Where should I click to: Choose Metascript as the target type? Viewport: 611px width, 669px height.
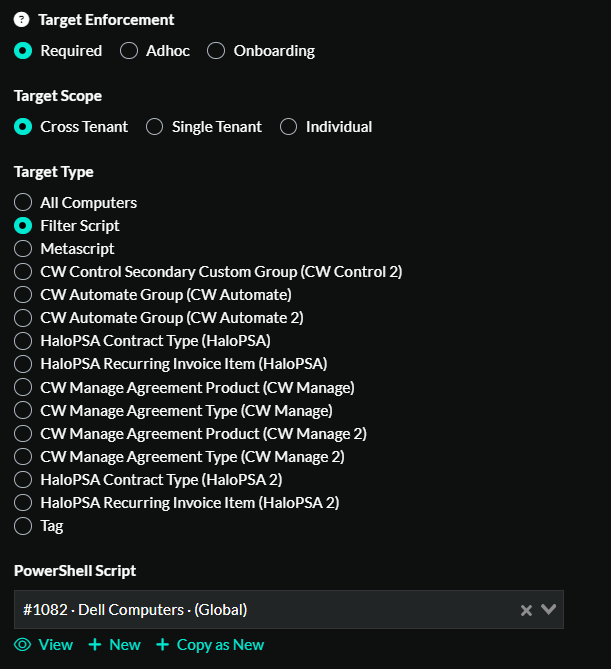coord(23,249)
